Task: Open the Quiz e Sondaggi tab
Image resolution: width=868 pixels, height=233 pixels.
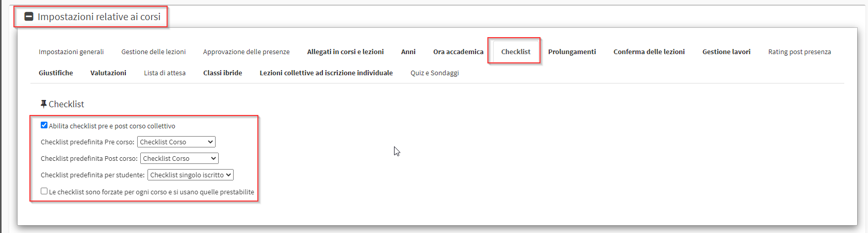Action: click(x=435, y=73)
